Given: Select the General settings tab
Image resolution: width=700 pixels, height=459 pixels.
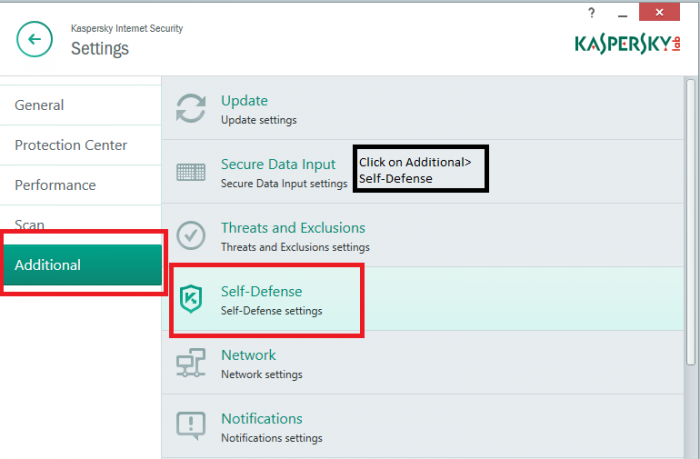Looking at the screenshot, I should [40, 105].
